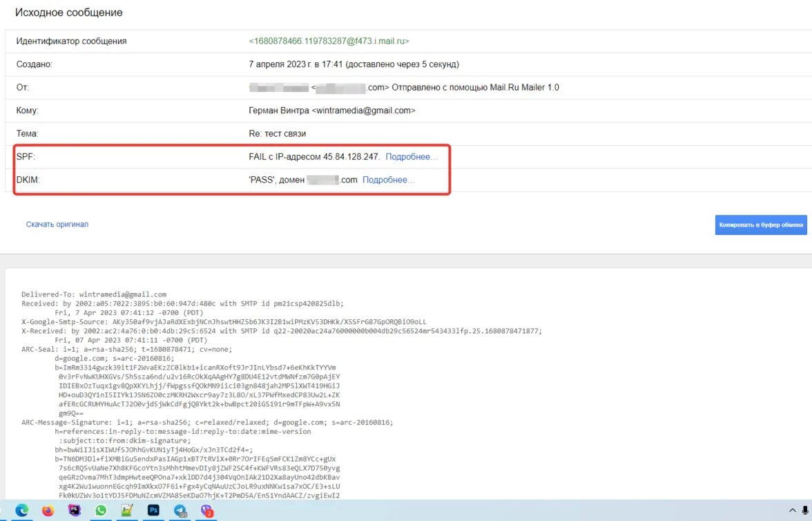Screen dimensions: 812x521
Task: Click the 'X-Received: by 2002:ac2' header line
Action: coord(282,331)
